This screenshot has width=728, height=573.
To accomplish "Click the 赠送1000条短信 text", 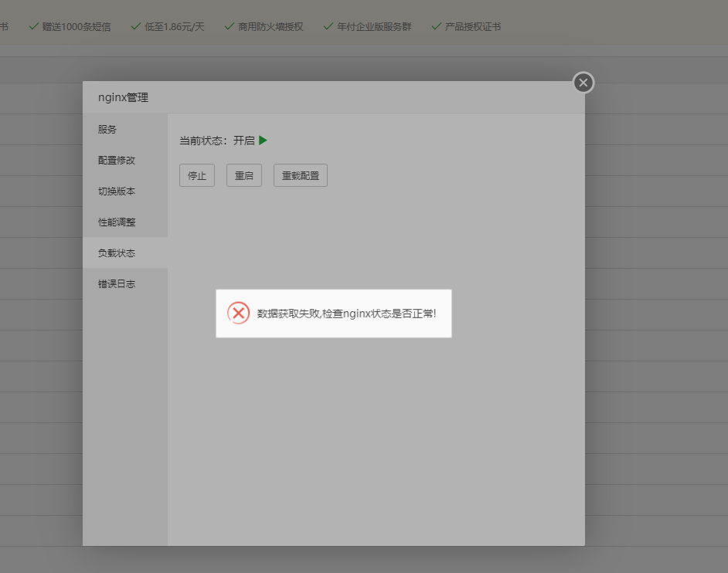I will click(77, 27).
